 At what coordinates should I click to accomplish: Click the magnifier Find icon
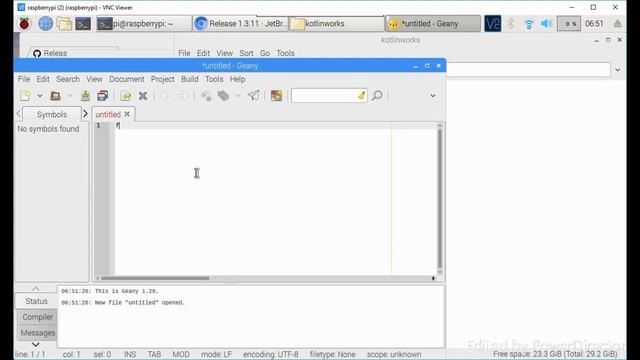pyautogui.click(x=377, y=96)
